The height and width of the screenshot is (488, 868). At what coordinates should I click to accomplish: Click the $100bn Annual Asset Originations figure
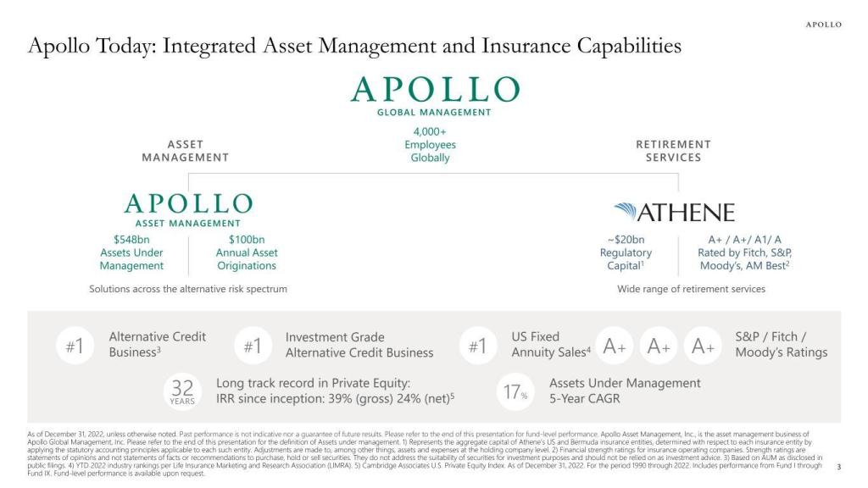click(x=246, y=252)
